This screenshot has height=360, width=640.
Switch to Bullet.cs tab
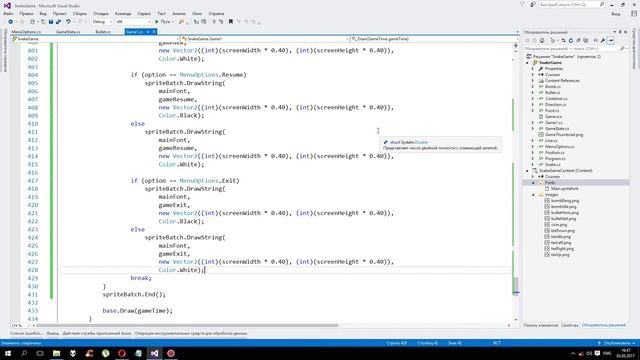click(103, 32)
